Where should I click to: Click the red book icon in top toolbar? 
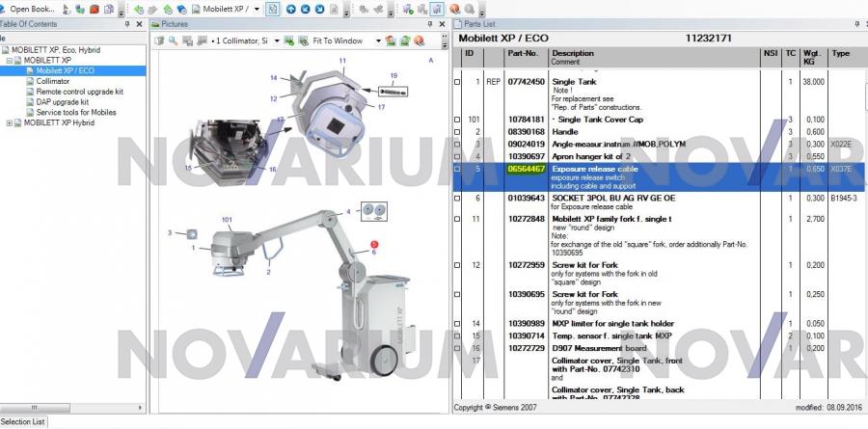(x=95, y=9)
